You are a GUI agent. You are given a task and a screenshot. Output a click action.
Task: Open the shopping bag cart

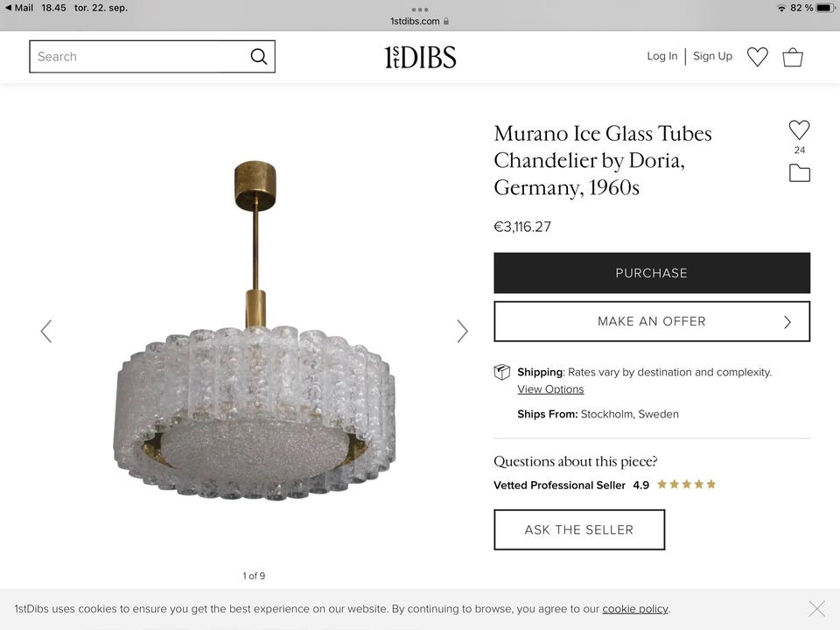793,57
